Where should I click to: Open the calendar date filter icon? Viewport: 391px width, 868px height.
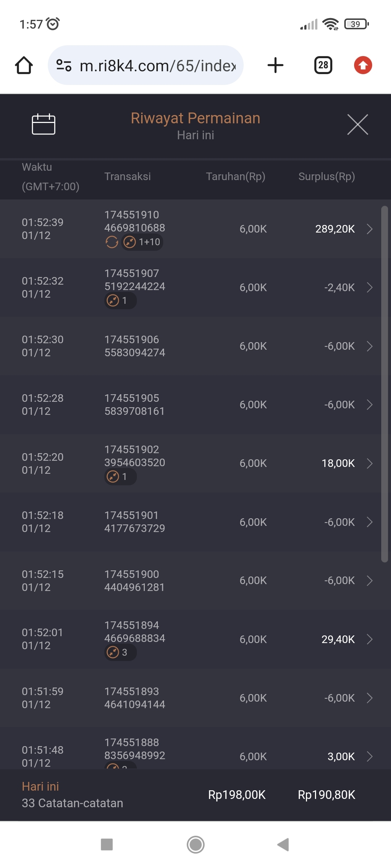[43, 124]
